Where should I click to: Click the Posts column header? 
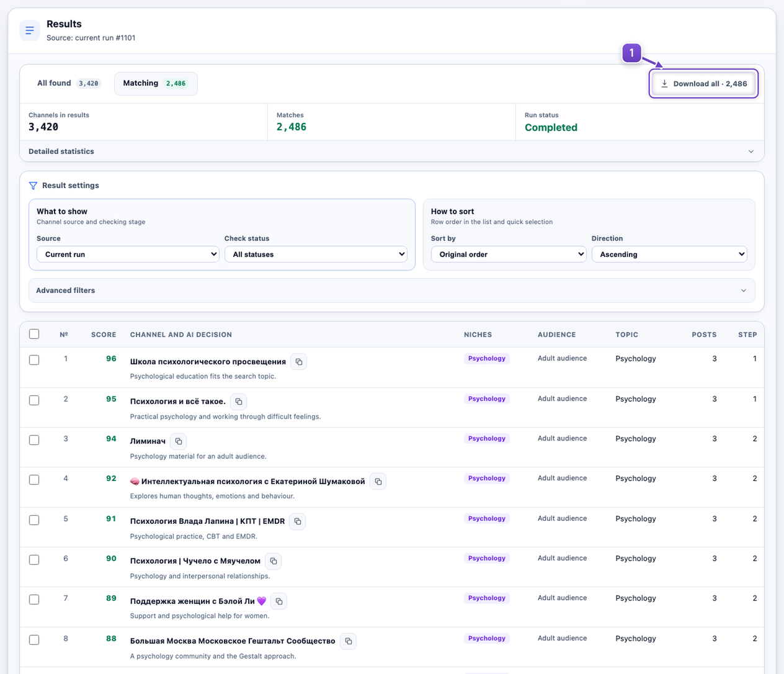point(704,335)
